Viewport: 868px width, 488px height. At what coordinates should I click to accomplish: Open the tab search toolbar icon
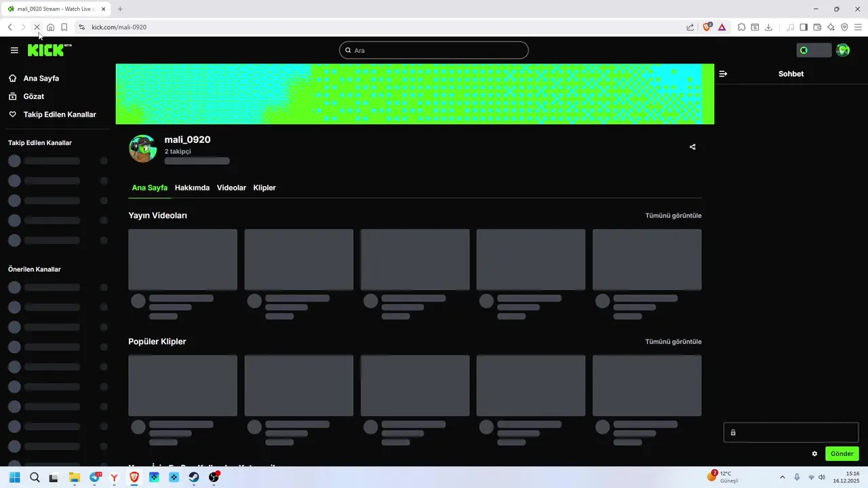(755, 27)
